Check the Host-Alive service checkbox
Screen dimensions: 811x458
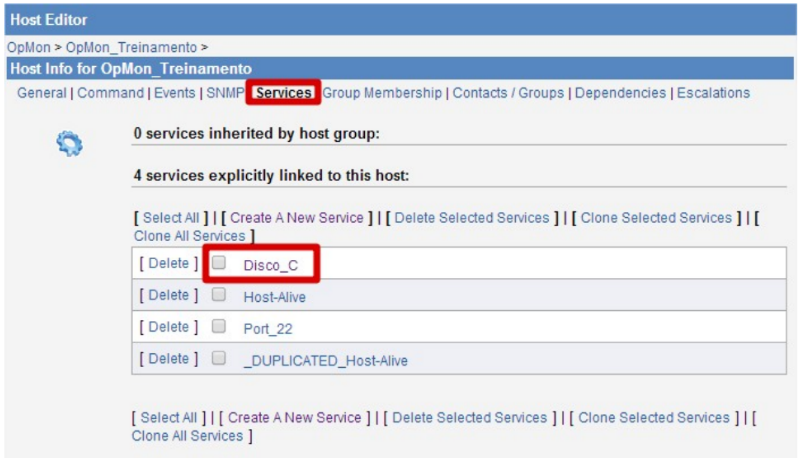[220, 295]
